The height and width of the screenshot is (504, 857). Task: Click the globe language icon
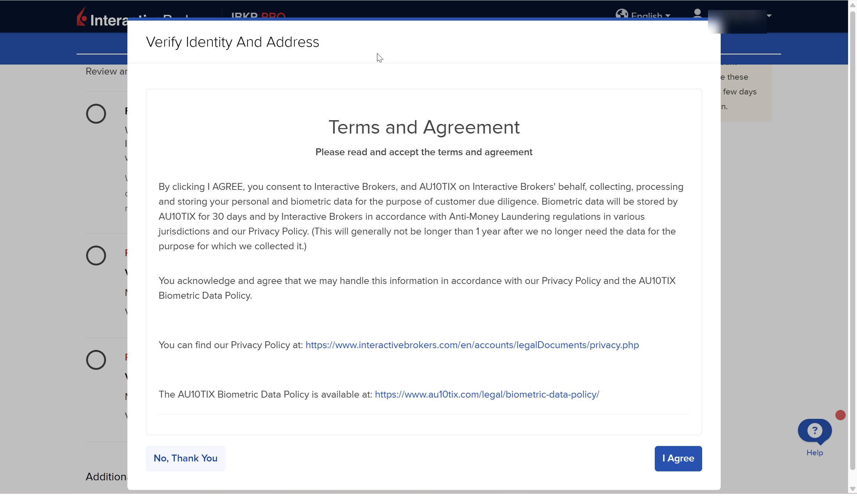coord(621,14)
